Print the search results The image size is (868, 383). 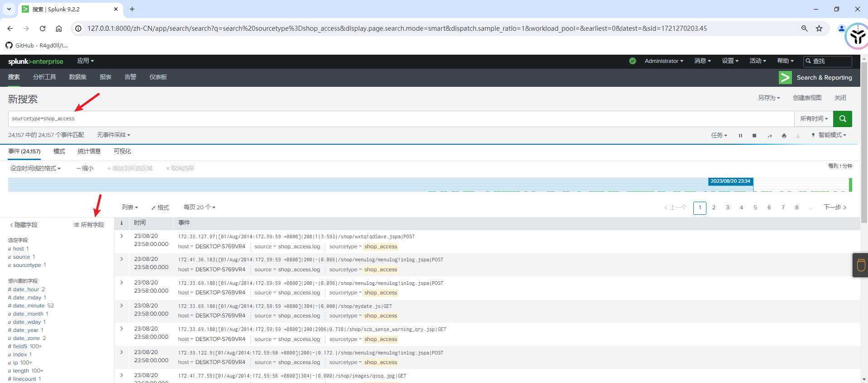pos(784,135)
